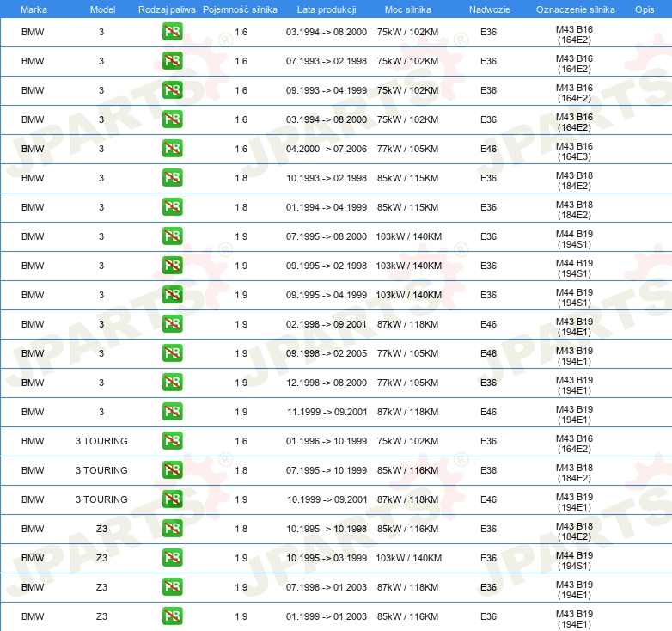Click fuel icon in 10.1993 -> 02.1998 row
Viewport: 672px width, 631px height.
(172, 178)
